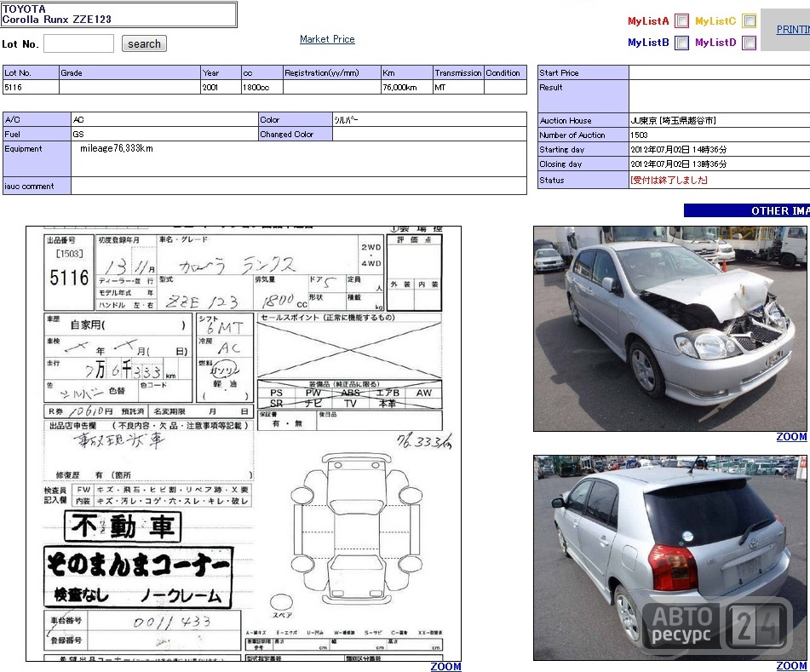Select the 'mileage76,333km' equipment text
The height and width of the screenshot is (672, 810).
pos(116,148)
